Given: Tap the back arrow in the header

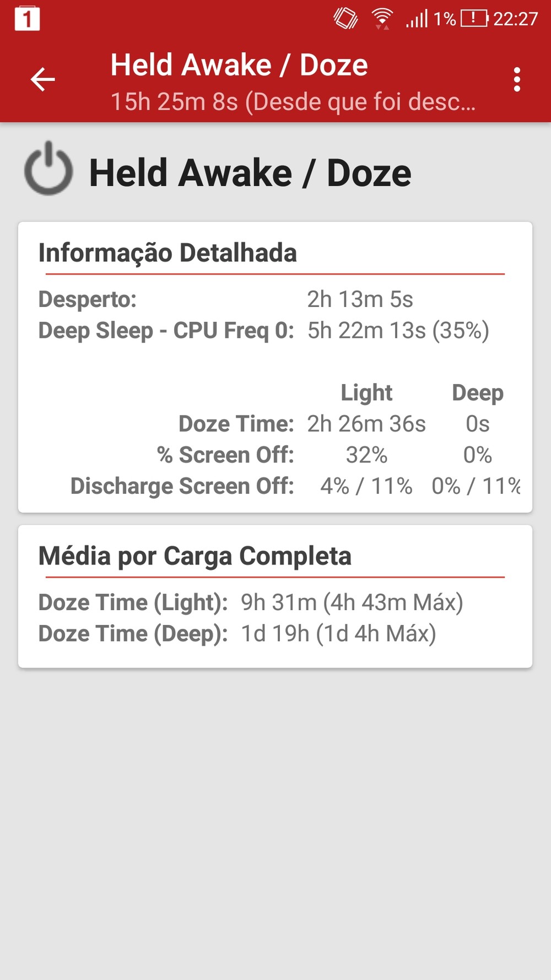Looking at the screenshot, I should pos(42,80).
